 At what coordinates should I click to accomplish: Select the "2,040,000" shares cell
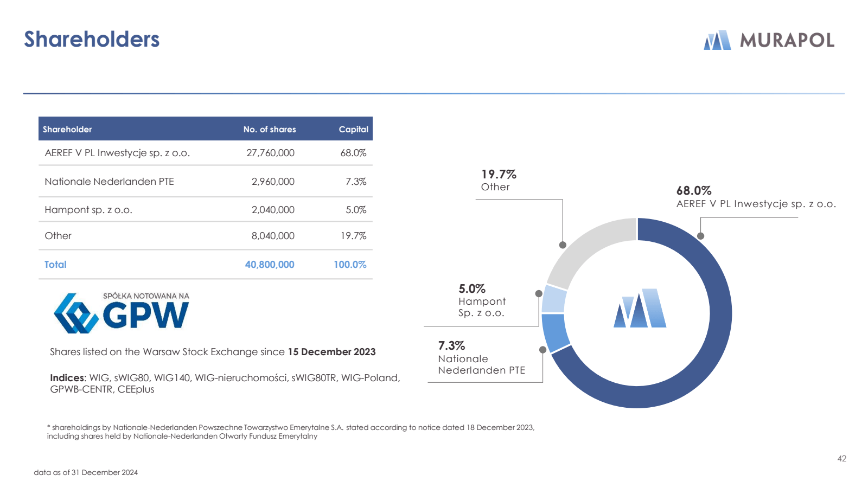click(x=273, y=210)
